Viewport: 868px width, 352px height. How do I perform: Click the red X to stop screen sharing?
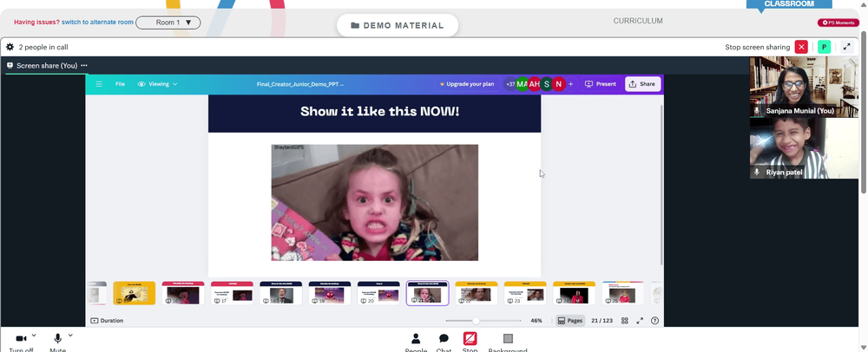point(801,47)
